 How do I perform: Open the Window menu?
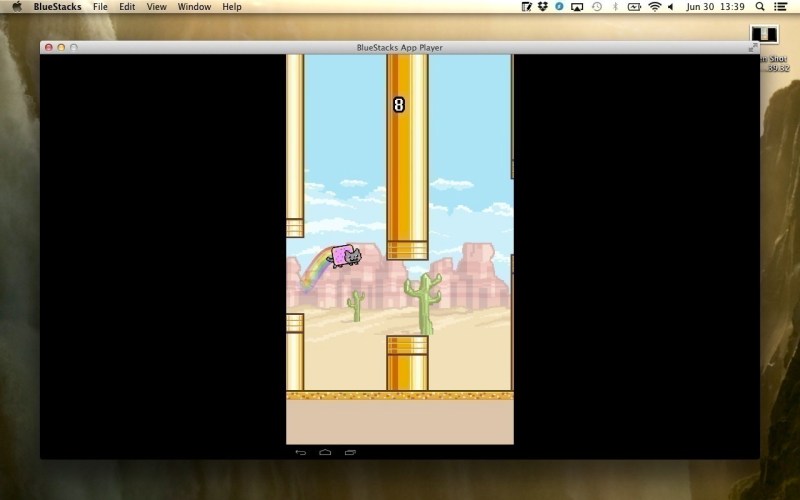coord(194,7)
